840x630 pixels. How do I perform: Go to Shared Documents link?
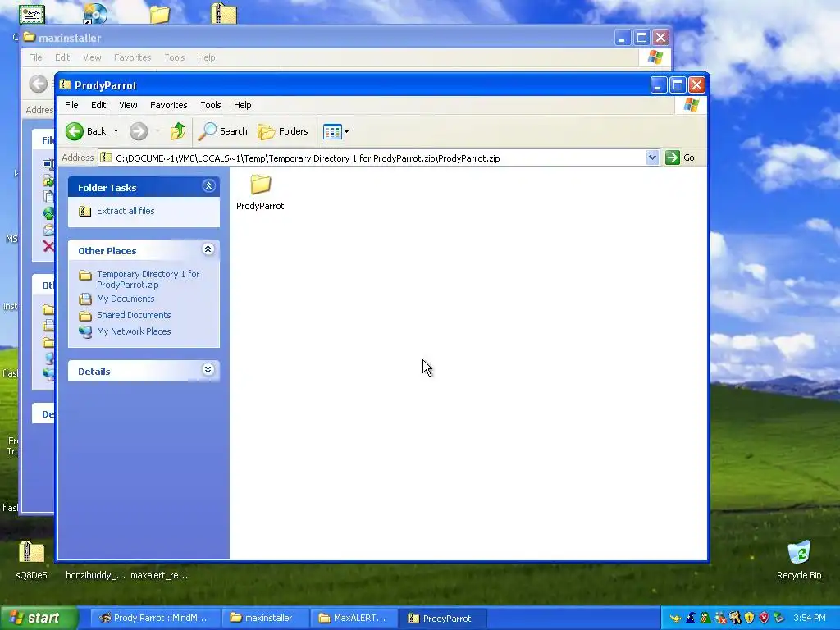tap(134, 315)
